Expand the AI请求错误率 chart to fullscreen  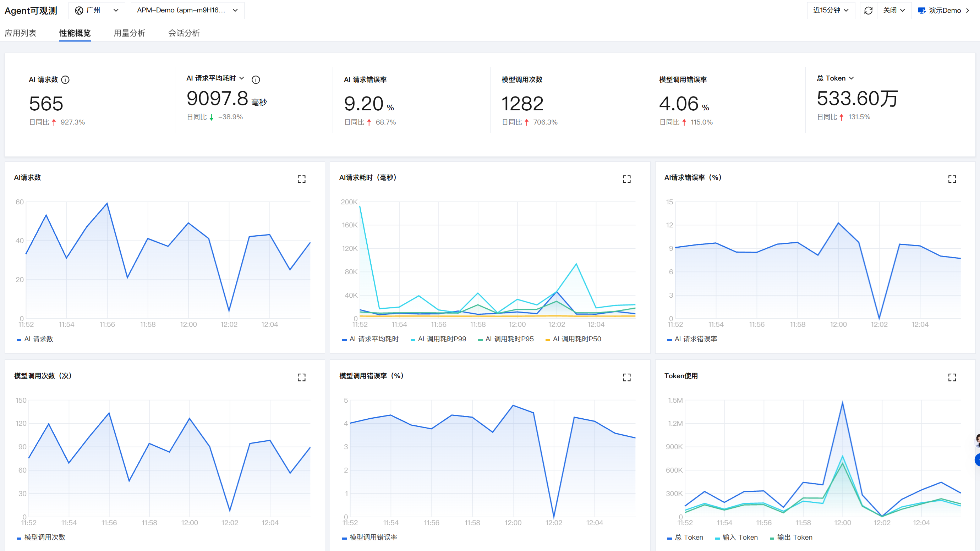(952, 179)
